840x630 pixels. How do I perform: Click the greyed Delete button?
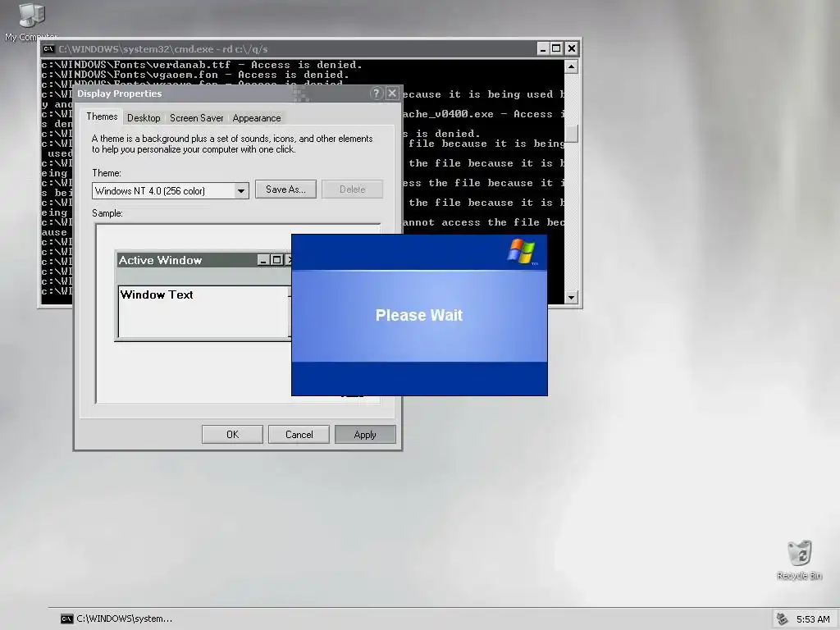pyautogui.click(x=352, y=189)
